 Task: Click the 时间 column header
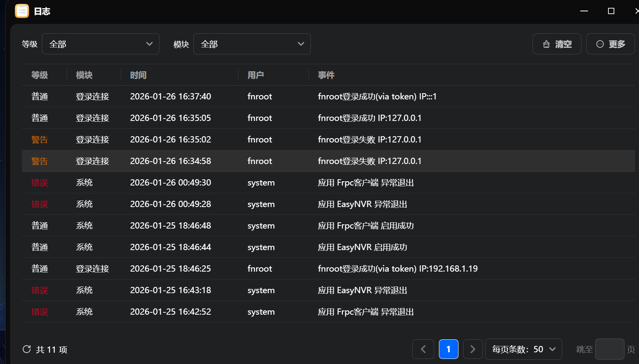pyautogui.click(x=138, y=75)
